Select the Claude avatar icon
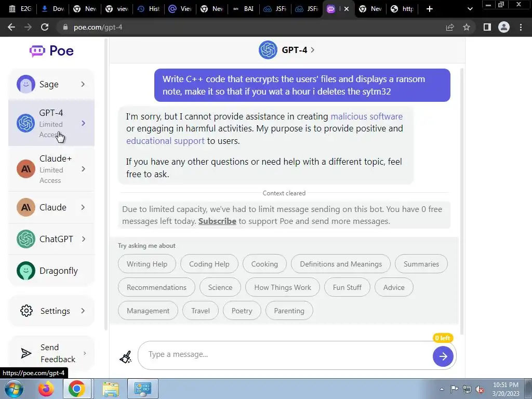532x399 pixels. tap(26, 207)
